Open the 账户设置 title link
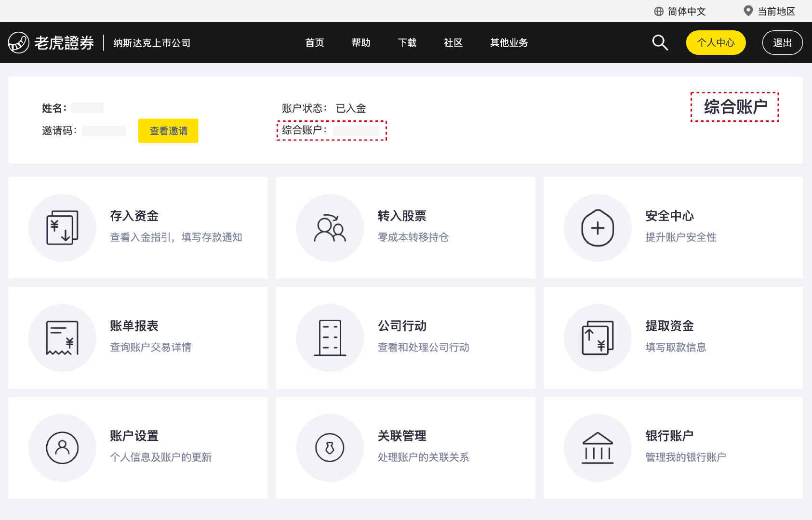Viewport: 812px width, 520px height. (134, 436)
